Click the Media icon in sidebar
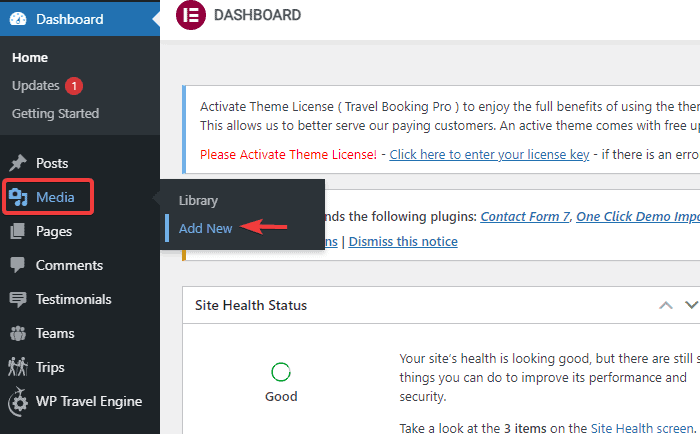Image resolution: width=700 pixels, height=434 pixels. pos(18,197)
